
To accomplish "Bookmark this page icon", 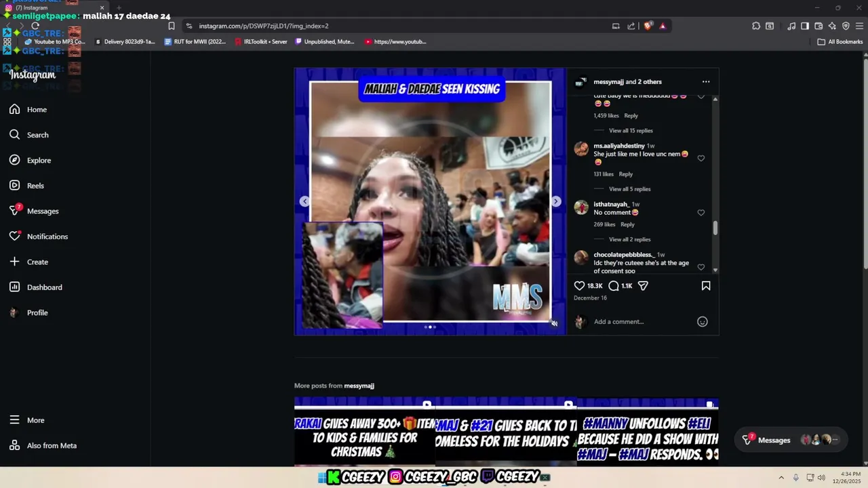I will 172,26.
